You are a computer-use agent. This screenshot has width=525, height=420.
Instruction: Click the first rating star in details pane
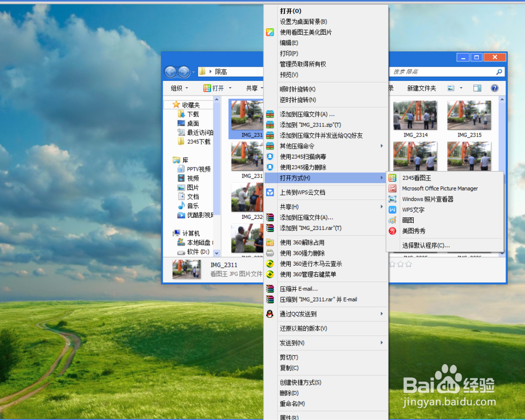pyautogui.click(x=392, y=264)
